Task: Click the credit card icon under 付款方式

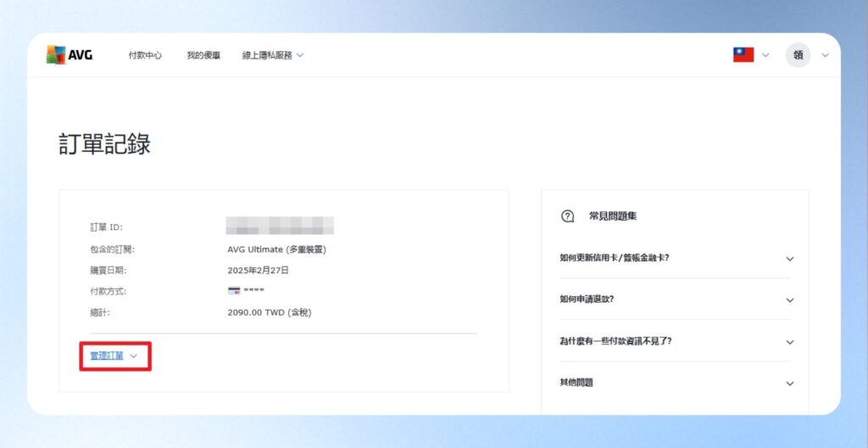Action: (234, 291)
